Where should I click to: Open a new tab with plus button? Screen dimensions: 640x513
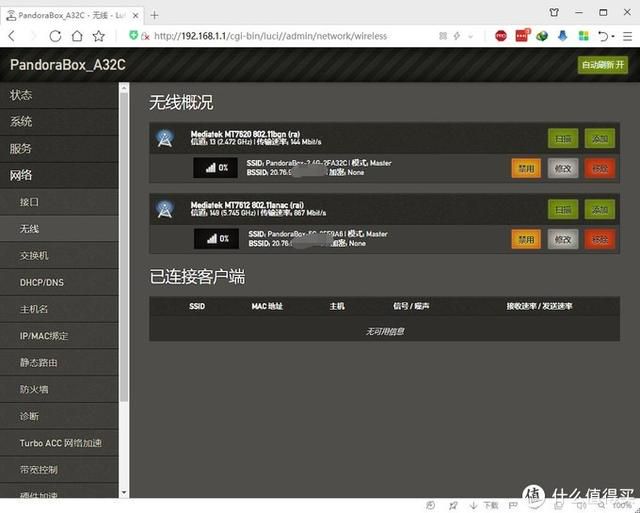click(x=154, y=16)
